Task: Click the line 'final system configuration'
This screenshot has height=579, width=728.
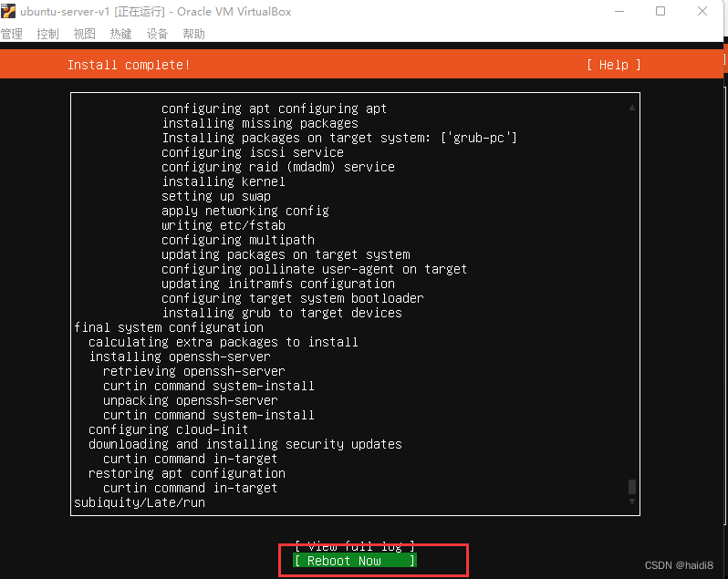Action: coord(169,327)
